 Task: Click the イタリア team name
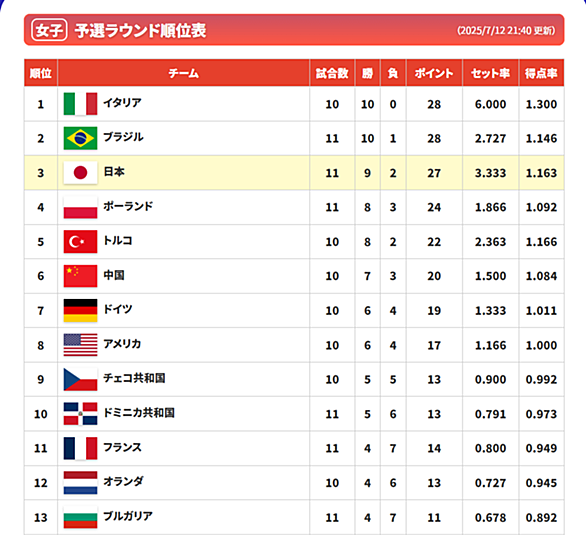pos(122,102)
